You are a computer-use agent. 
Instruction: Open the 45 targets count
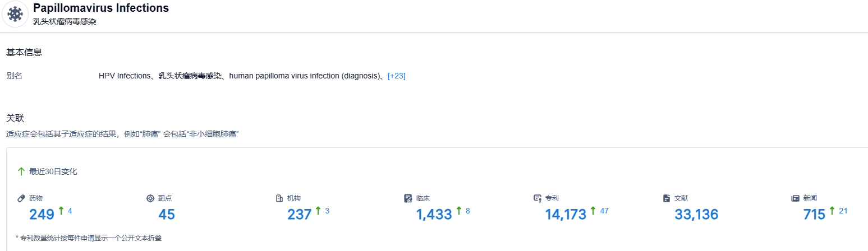click(x=167, y=214)
